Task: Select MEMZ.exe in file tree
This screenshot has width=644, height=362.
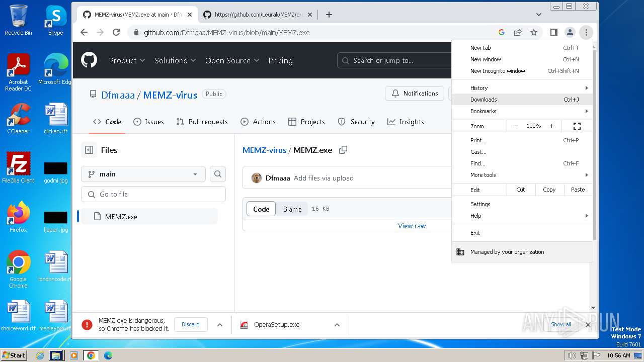Action: [149, 217]
